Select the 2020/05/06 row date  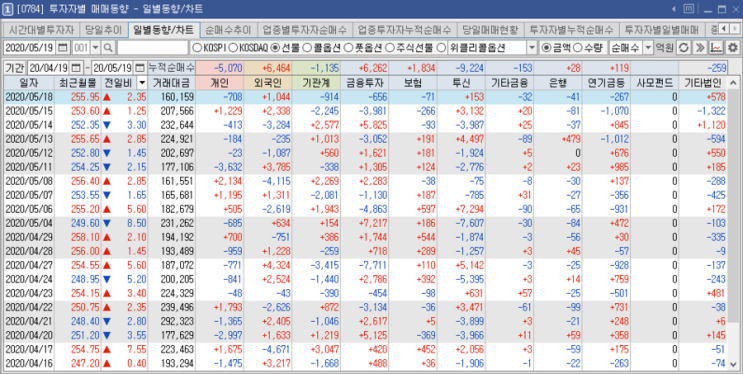(x=28, y=209)
